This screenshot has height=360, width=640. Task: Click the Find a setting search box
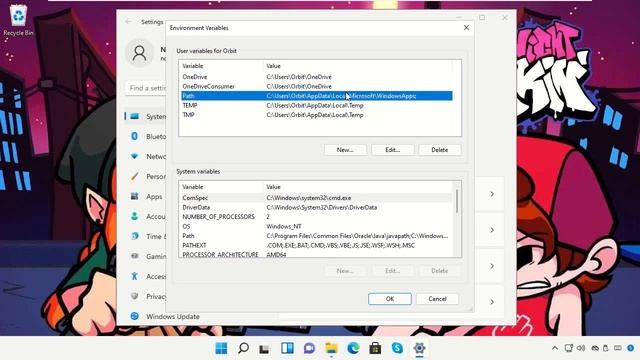(x=146, y=88)
